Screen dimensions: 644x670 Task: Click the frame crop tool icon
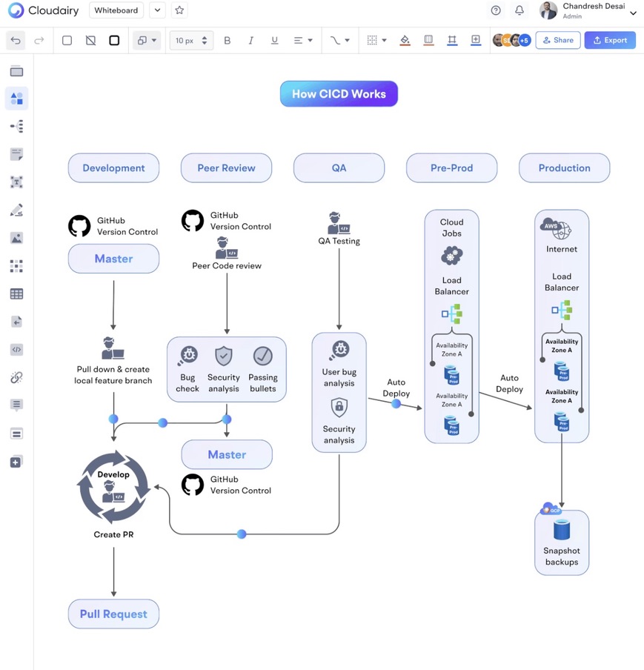452,41
